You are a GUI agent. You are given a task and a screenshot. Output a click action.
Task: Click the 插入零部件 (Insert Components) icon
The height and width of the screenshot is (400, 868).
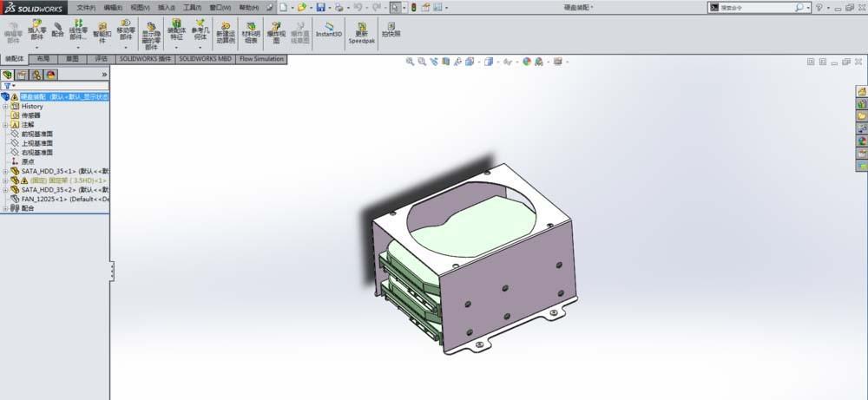click(x=36, y=30)
